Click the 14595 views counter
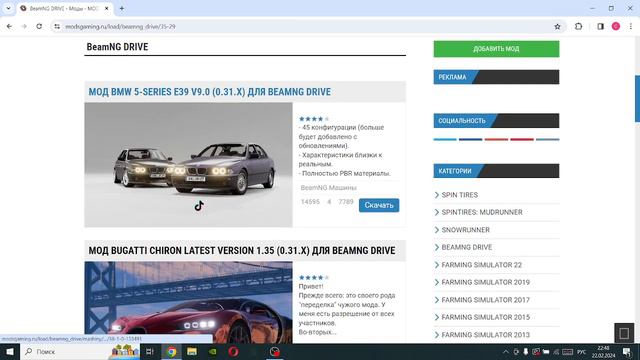The width and height of the screenshot is (640, 360). (x=310, y=202)
